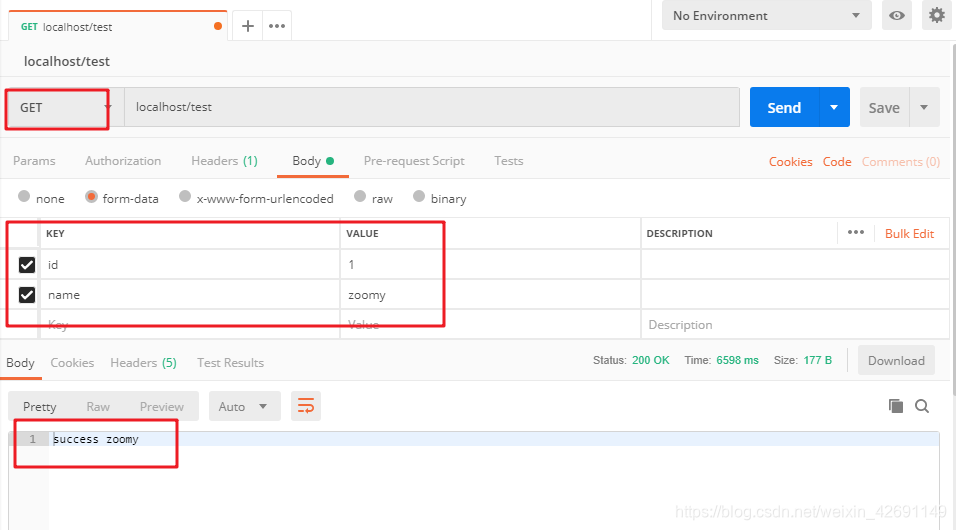
Task: Switch to the Params tab
Action: 34,161
